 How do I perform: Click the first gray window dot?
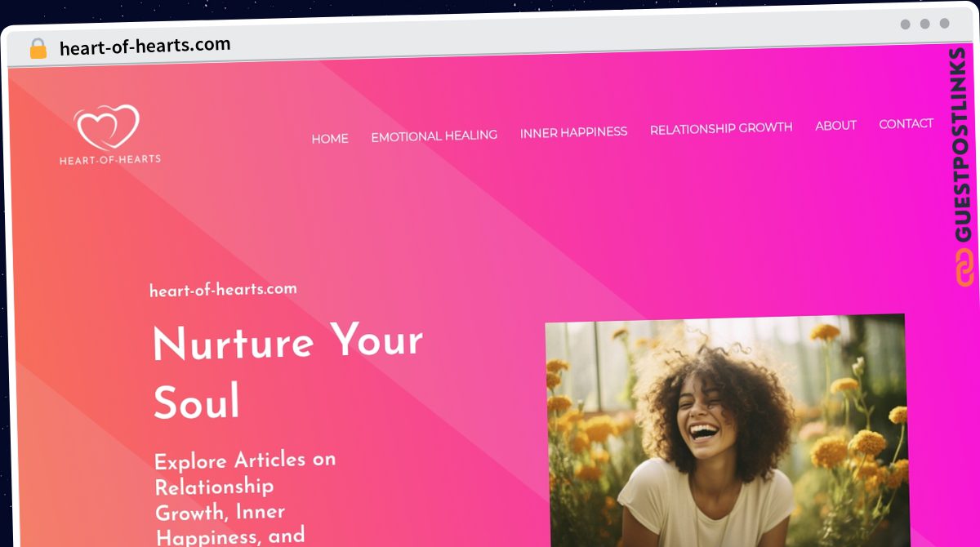pyautogui.click(x=906, y=24)
